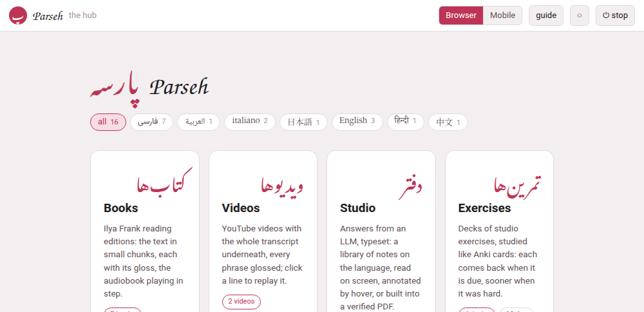Click the large پارسه Parseh page heading
Screen dimensions: 644x312
[x=149, y=88]
